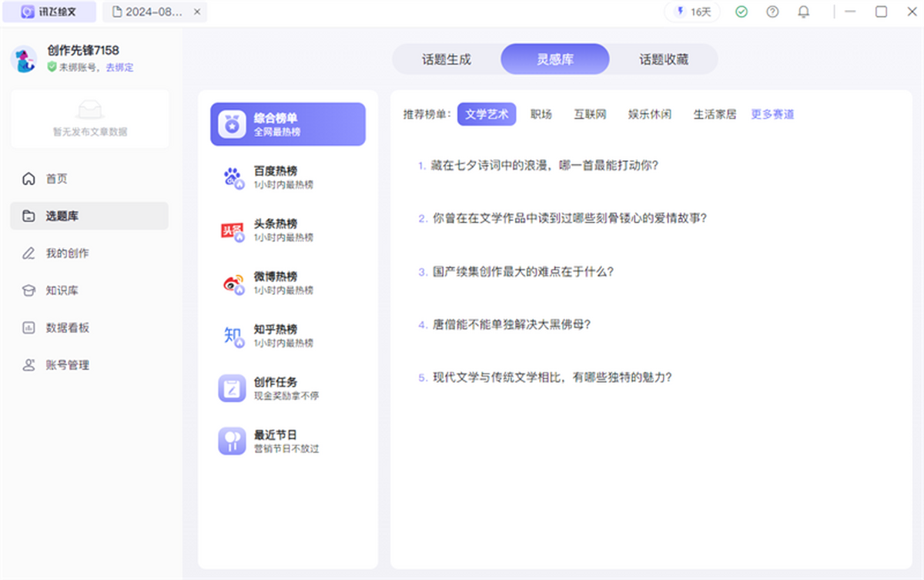This screenshot has height=580, width=924.
Task: Click the green checkmark status icon
Action: pyautogui.click(x=742, y=12)
